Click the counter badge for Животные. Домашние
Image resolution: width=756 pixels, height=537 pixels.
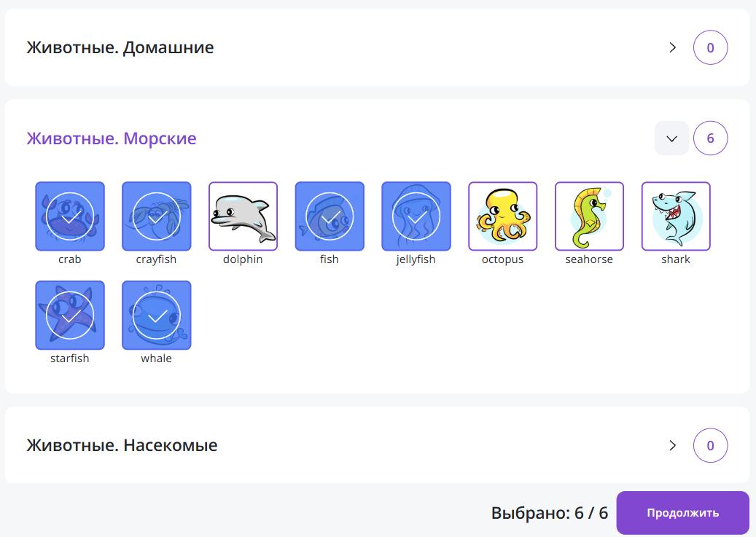coord(710,47)
